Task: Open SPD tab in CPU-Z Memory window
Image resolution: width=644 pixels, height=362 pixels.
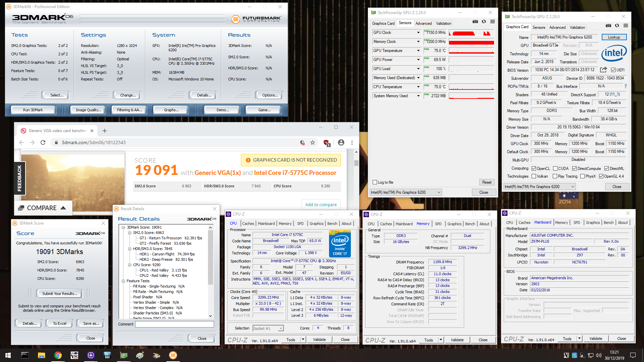Action: point(438,224)
